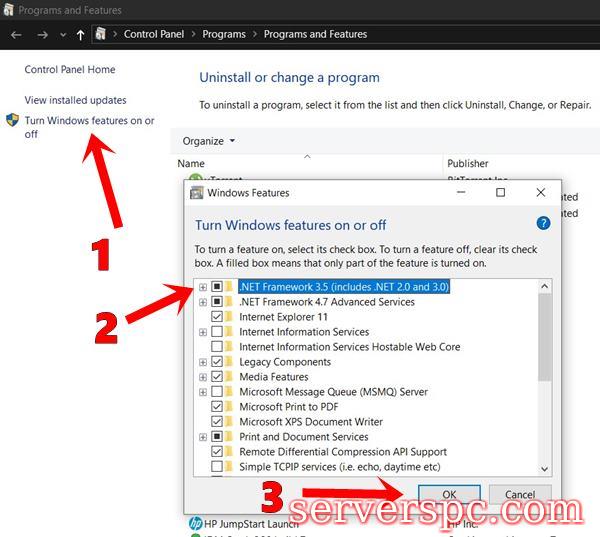
Task: Enable the Simple TCPIP services checkbox
Action: pos(217,467)
